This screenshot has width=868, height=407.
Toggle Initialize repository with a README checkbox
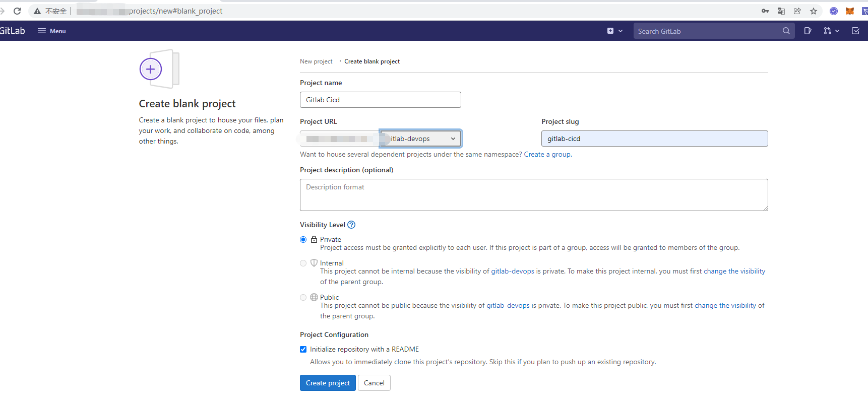pos(303,350)
